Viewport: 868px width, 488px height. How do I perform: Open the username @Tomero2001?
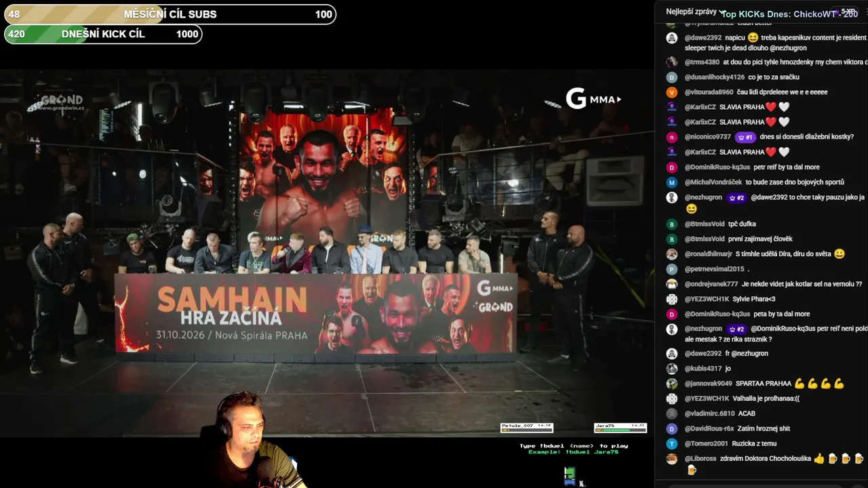click(x=706, y=444)
